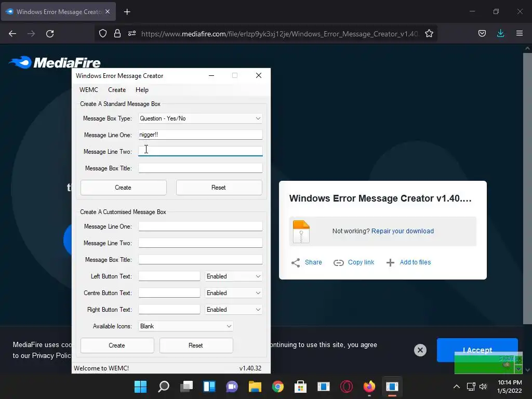Click the Share icon on download card
Image resolution: width=532 pixels, height=399 pixels.
point(296,262)
